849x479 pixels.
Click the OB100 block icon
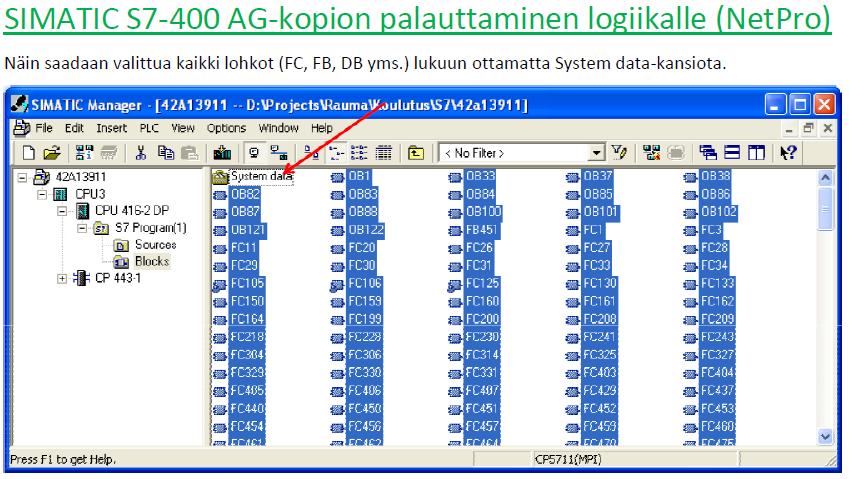click(455, 213)
